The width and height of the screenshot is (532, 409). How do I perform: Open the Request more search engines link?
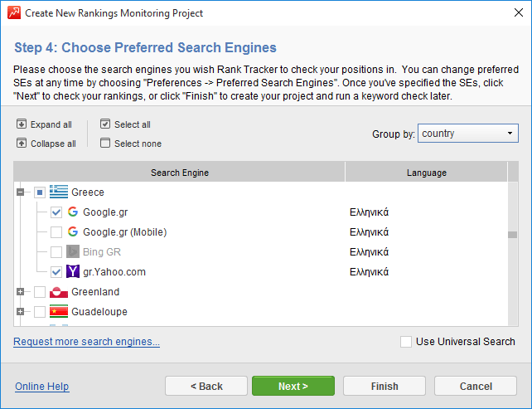click(86, 342)
